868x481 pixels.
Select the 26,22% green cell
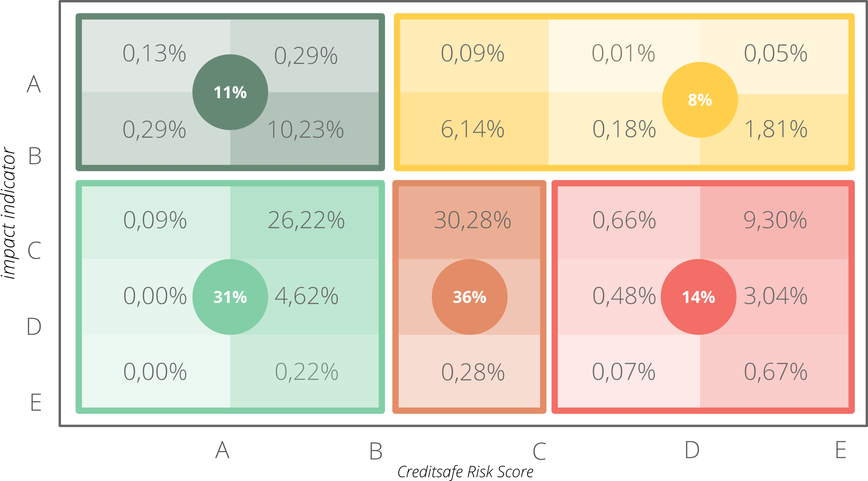point(306,220)
